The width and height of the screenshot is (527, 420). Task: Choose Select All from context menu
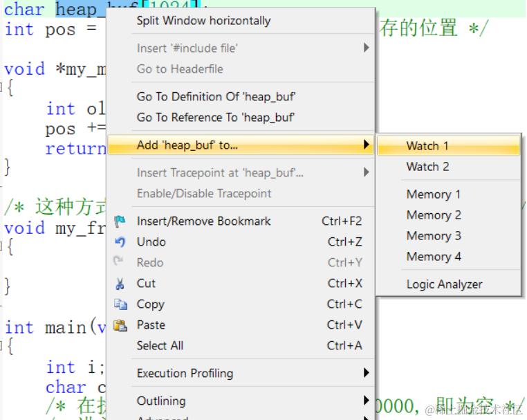click(241, 346)
